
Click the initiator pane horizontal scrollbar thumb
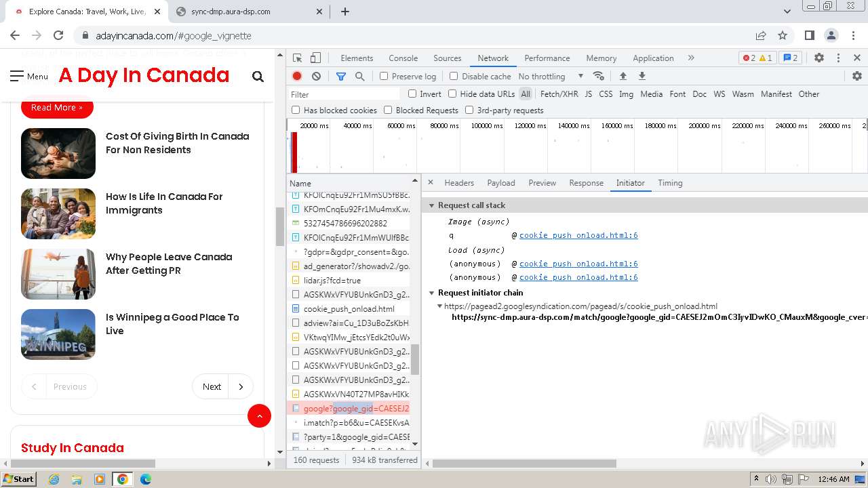tap(524, 464)
